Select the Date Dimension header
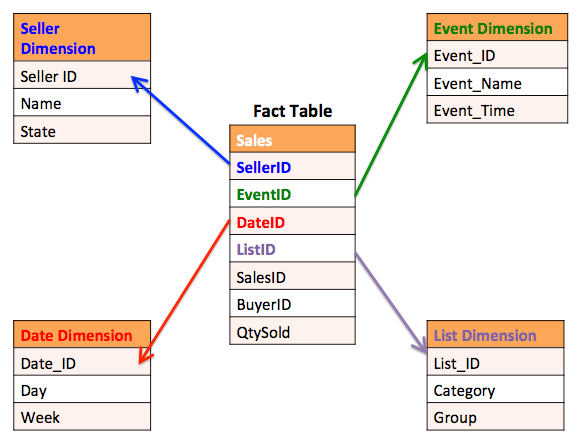The height and width of the screenshot is (444, 582). [82, 334]
